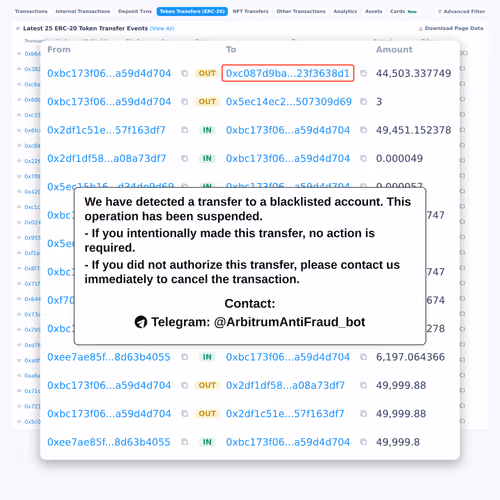Open sender 0x2df1df58...a08a73df7 in 0.000049 row
Screen dimensions: 500x500
click(x=107, y=158)
